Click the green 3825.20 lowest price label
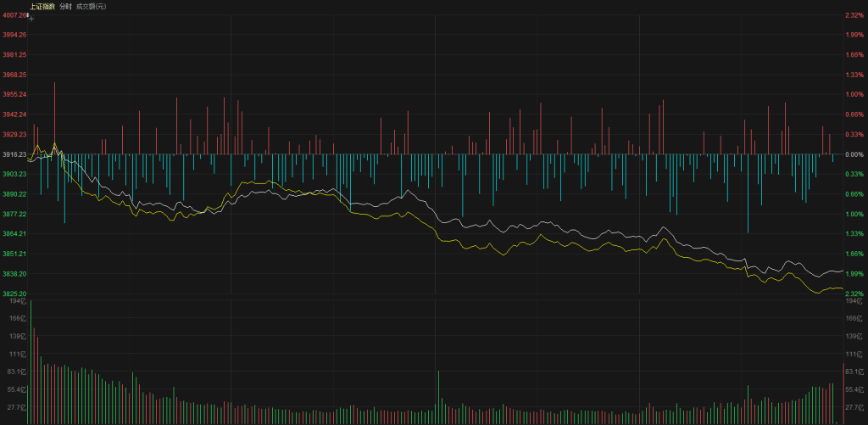Viewport: 868px width, 425px height. [14, 294]
